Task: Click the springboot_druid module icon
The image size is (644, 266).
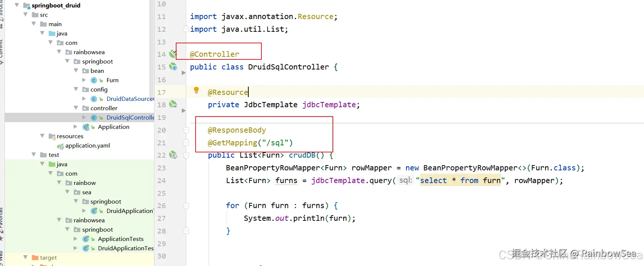Action: (27, 5)
